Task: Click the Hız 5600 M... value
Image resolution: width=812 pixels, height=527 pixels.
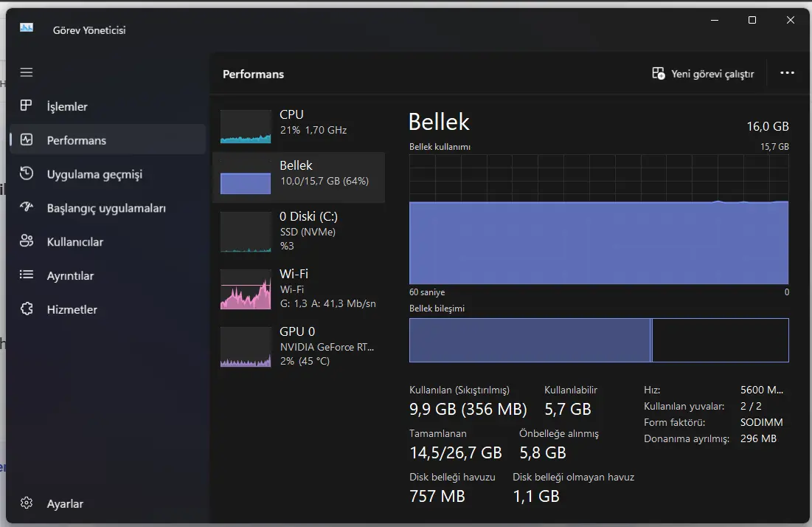Action: (761, 390)
